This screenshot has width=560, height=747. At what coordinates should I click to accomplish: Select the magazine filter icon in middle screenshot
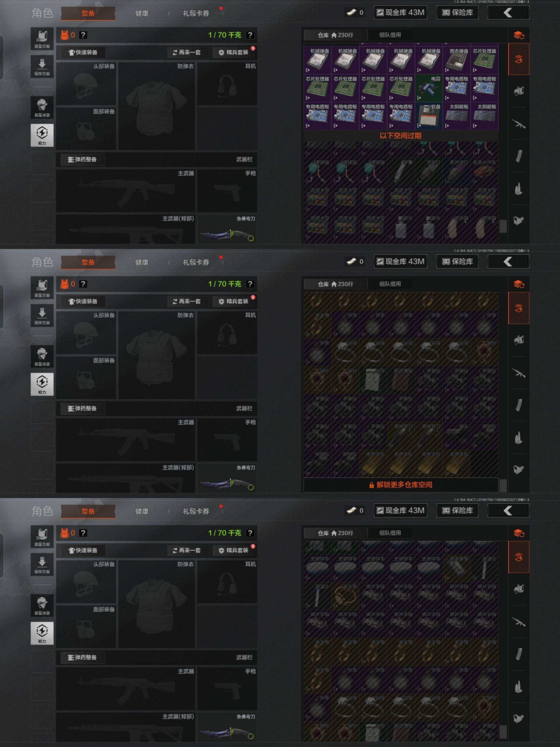[x=519, y=405]
